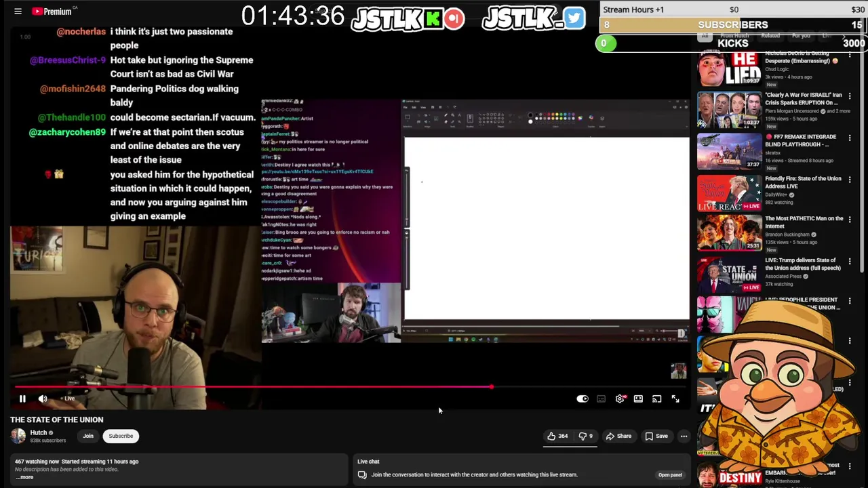This screenshot has width=868, height=488.
Task: Open the He Lied video thumbnail
Action: (x=729, y=68)
